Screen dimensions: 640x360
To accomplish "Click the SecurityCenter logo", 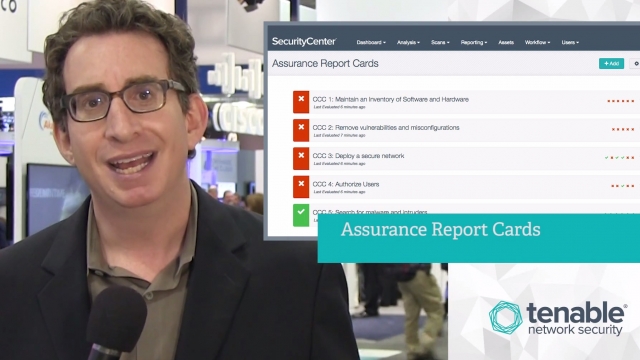I will (x=304, y=42).
